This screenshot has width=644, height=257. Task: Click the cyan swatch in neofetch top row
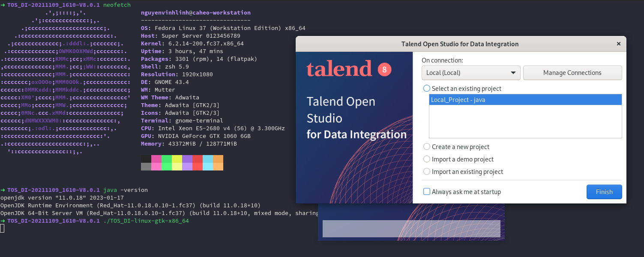click(x=208, y=159)
